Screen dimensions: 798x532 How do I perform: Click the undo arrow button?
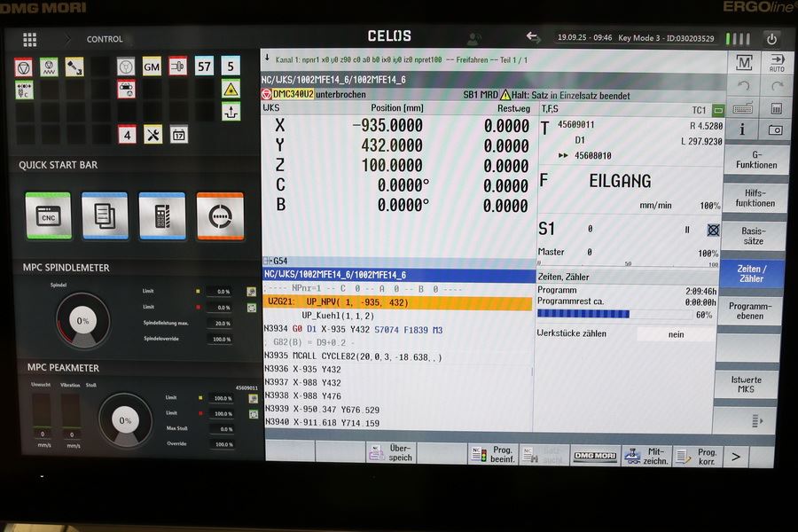click(744, 86)
